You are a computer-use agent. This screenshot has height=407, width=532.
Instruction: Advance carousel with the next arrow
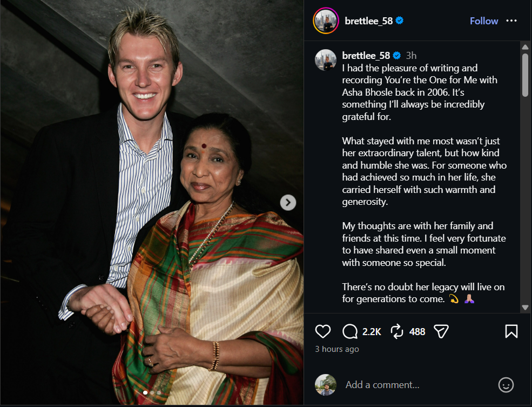pos(287,202)
